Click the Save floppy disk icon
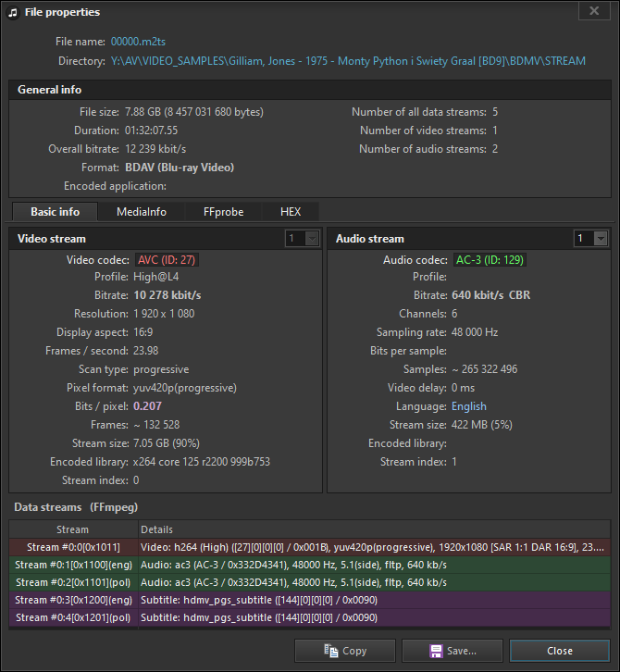 [x=436, y=651]
